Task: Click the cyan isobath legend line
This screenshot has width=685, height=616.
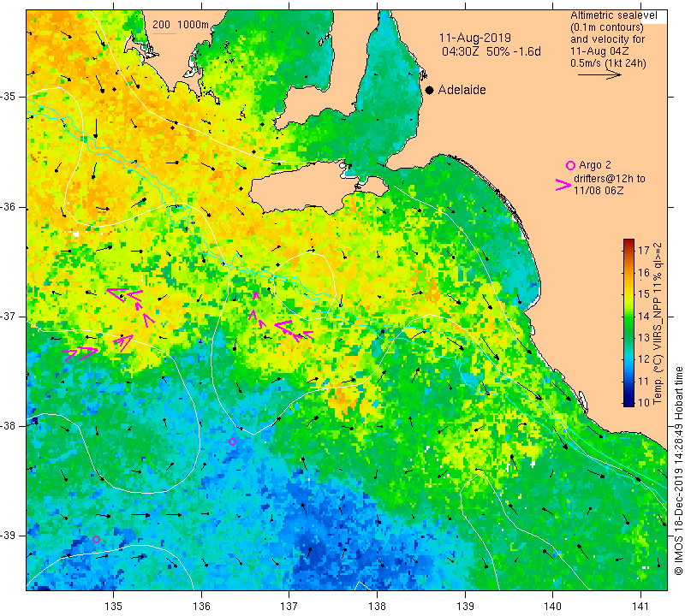Action: click(164, 33)
